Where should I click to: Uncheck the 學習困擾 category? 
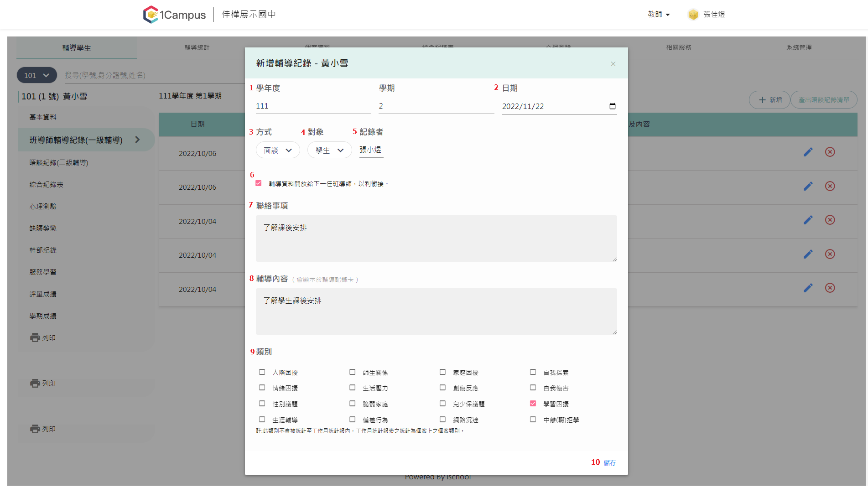[x=533, y=404]
